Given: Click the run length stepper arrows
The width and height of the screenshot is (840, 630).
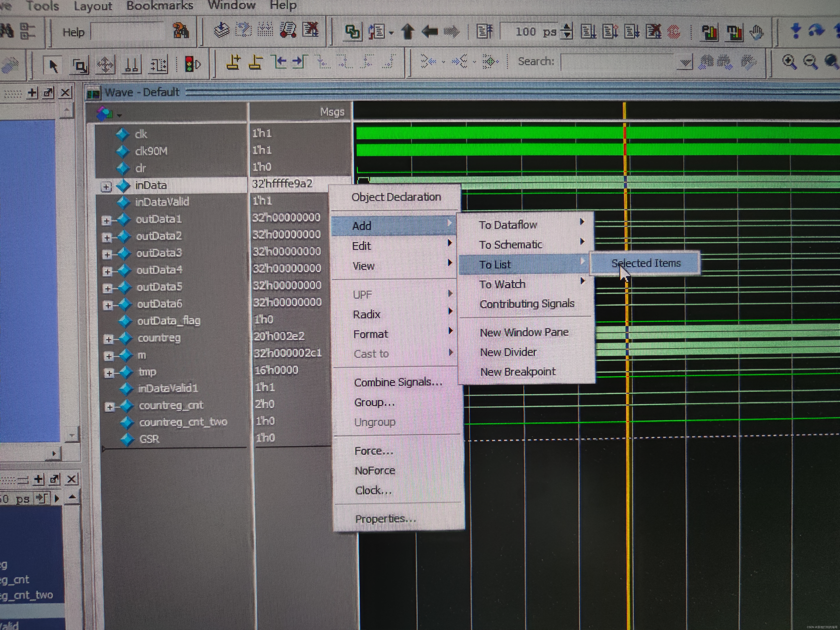Looking at the screenshot, I should (567, 31).
